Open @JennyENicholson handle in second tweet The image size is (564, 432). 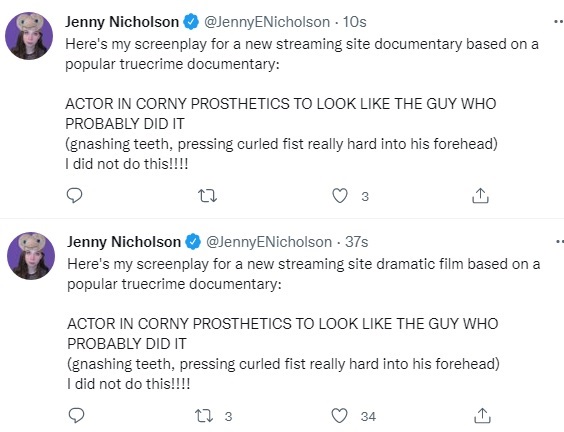tap(269, 242)
